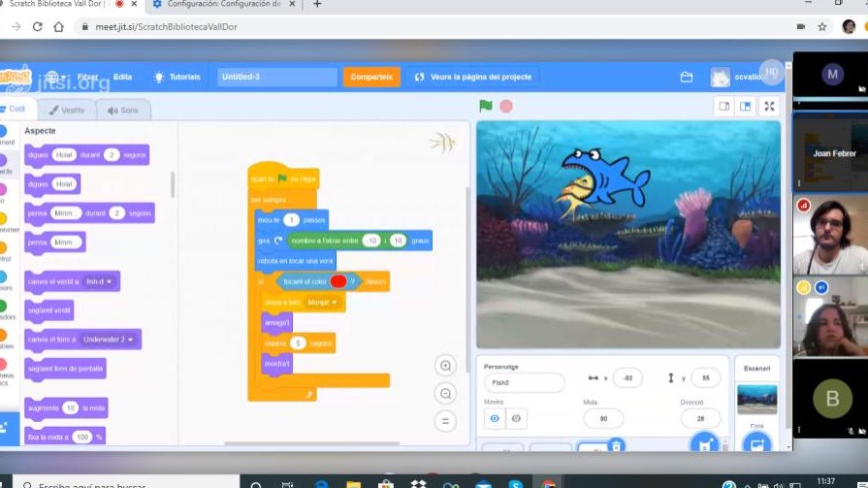Click red color swatch in tocant el color

[x=338, y=281]
